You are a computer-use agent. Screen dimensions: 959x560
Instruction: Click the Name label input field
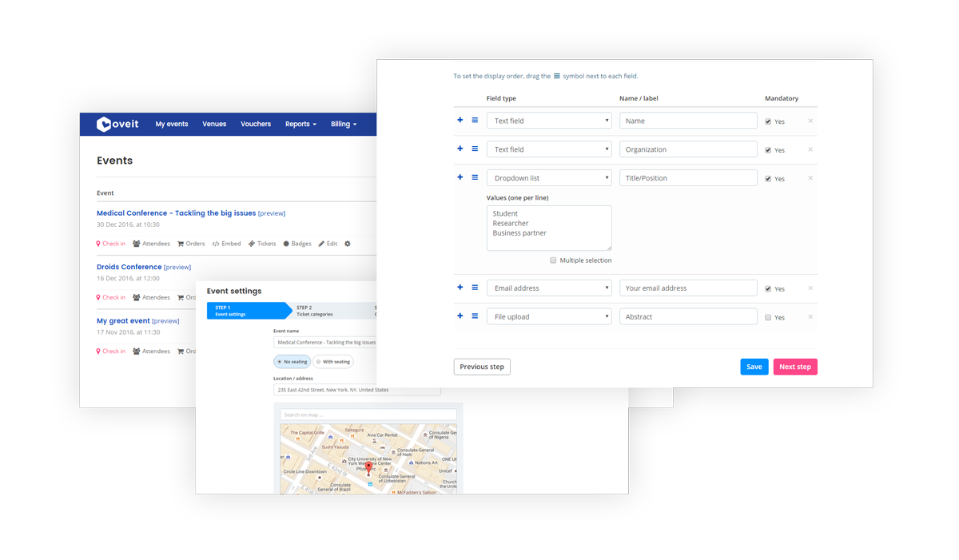(688, 121)
